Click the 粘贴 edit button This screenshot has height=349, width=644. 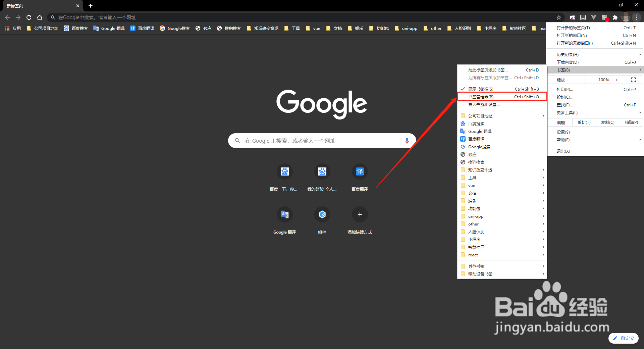tap(631, 122)
